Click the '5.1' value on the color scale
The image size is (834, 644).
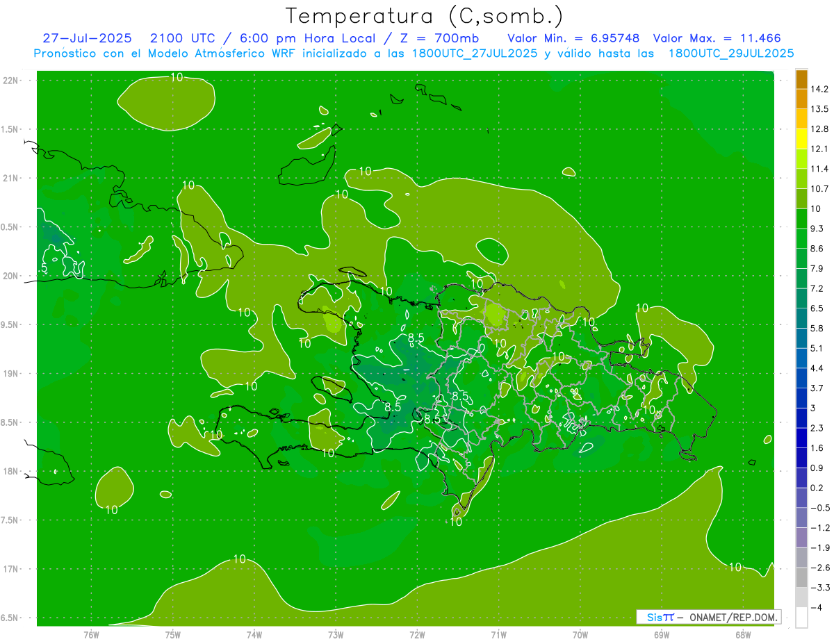[x=817, y=348]
